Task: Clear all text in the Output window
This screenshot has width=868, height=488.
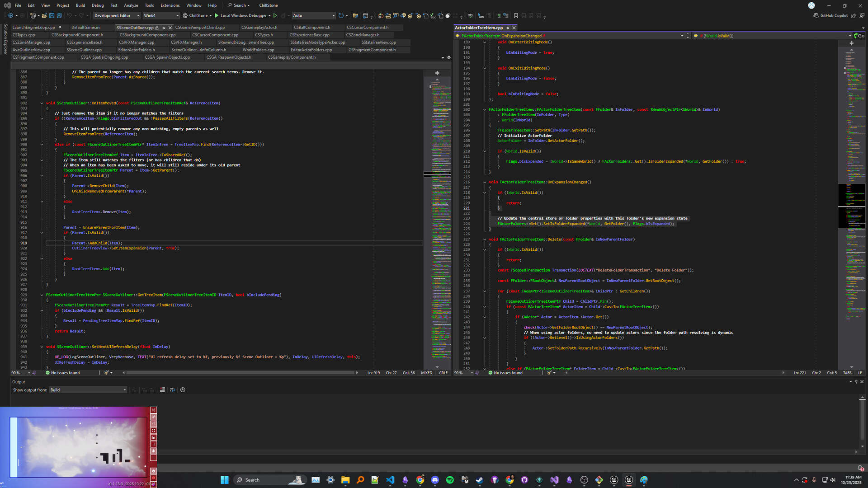Action: tap(162, 389)
